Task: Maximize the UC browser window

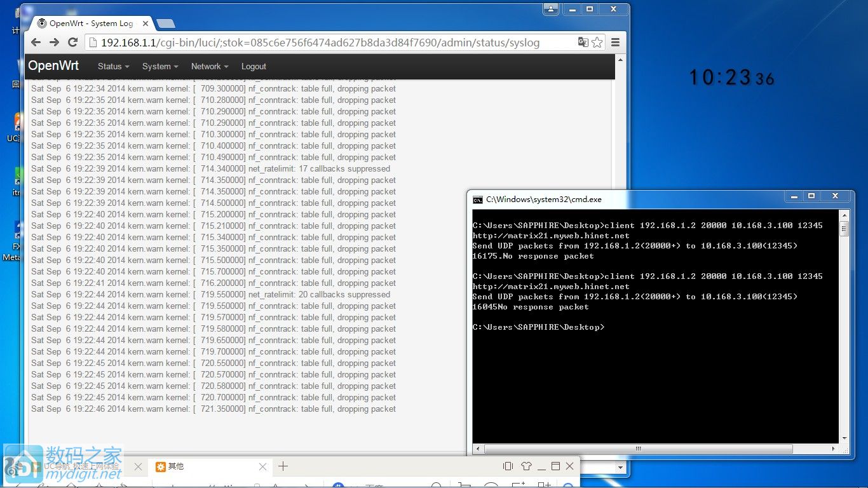Action: coord(555,466)
